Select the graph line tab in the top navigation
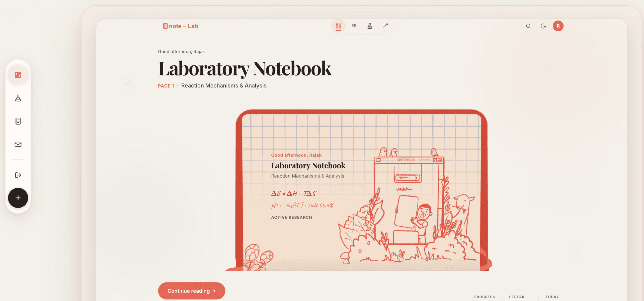644x301 pixels. coord(385,26)
